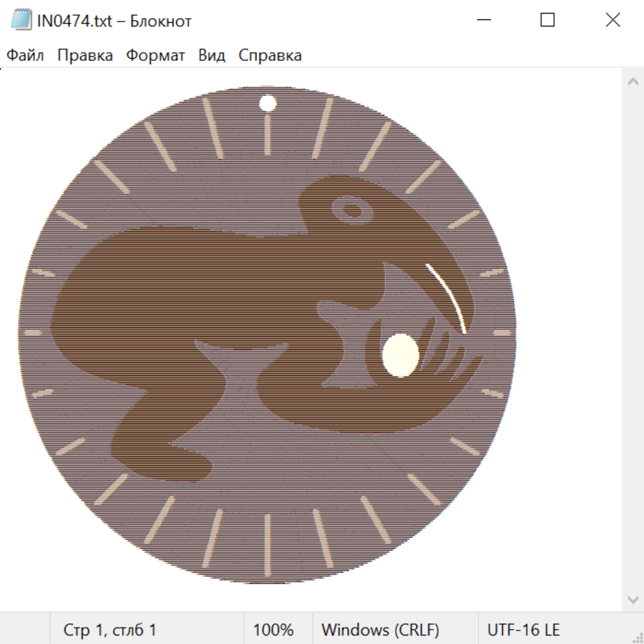The image size is (644, 644).
Task: Close the IN0474.txt Notepad window
Action: (x=613, y=21)
